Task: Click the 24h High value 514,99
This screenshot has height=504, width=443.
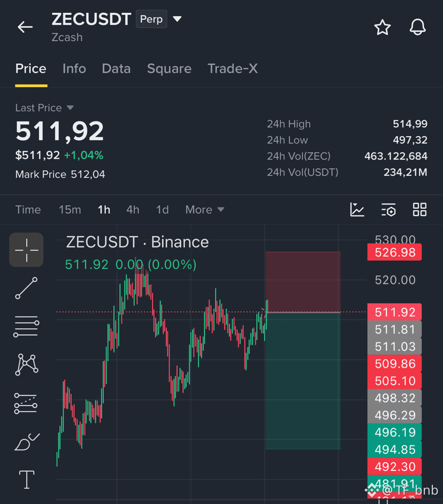Action: coord(410,124)
